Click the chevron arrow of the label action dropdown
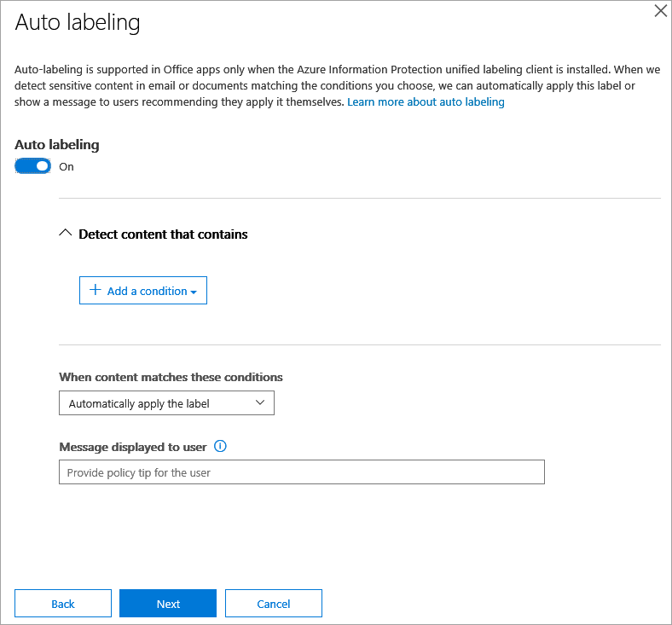Image resolution: width=672 pixels, height=625 pixels. click(260, 402)
